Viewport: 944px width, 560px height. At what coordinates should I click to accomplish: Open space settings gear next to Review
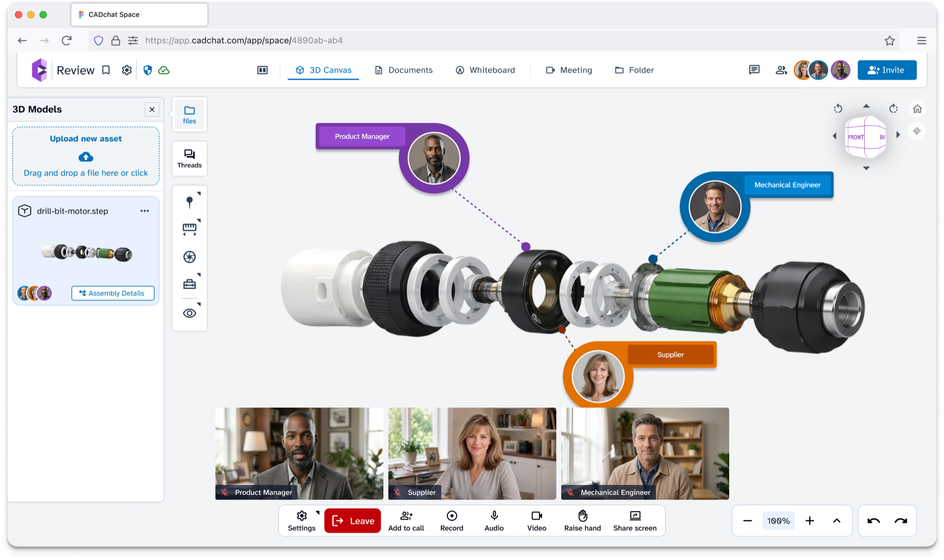(126, 70)
